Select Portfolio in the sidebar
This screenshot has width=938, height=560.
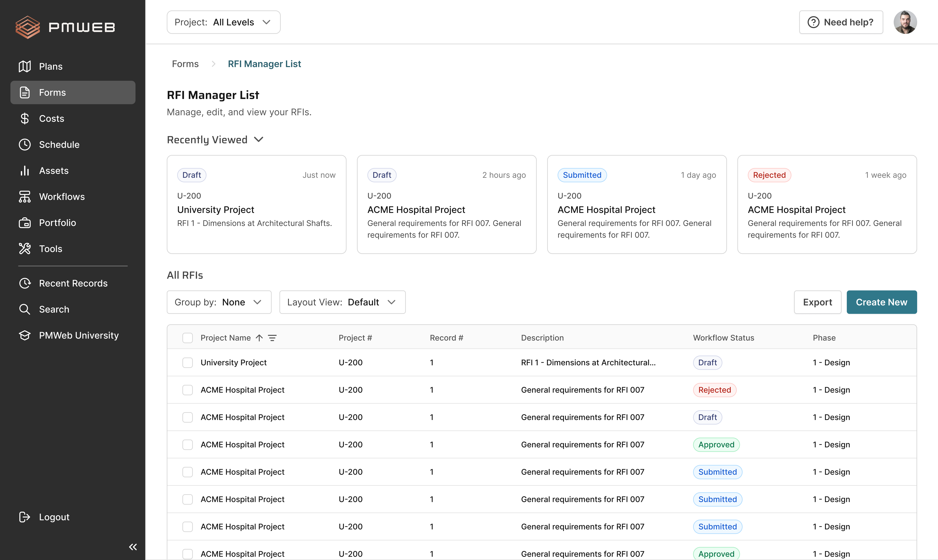tap(73, 223)
